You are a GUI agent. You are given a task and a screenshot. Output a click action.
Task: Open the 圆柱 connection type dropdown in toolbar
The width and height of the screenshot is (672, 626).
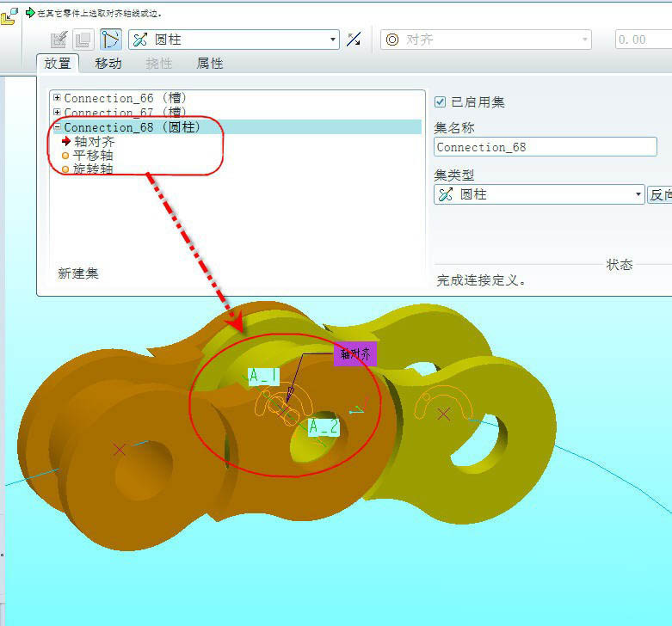click(234, 40)
